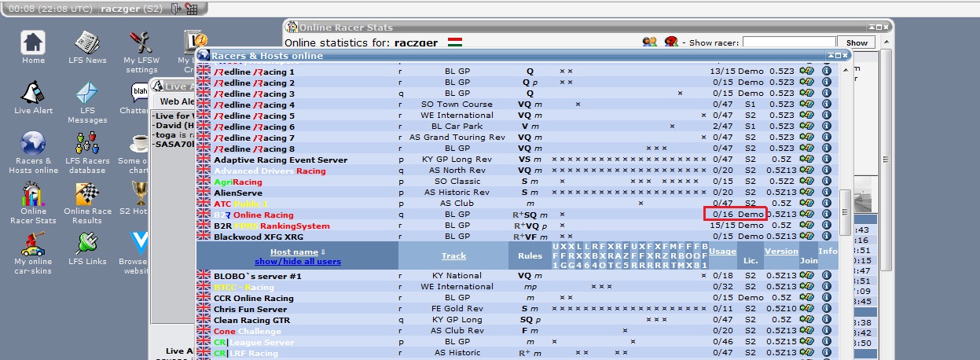Join the Adaptive Racing Event Server
The width and height of the screenshot is (980, 360).
point(806,160)
